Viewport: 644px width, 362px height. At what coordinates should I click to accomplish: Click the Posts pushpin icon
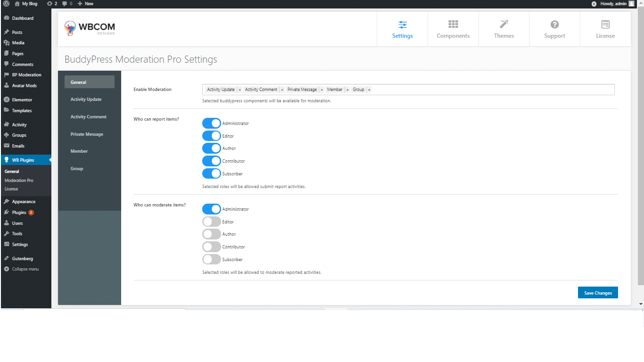tap(7, 32)
